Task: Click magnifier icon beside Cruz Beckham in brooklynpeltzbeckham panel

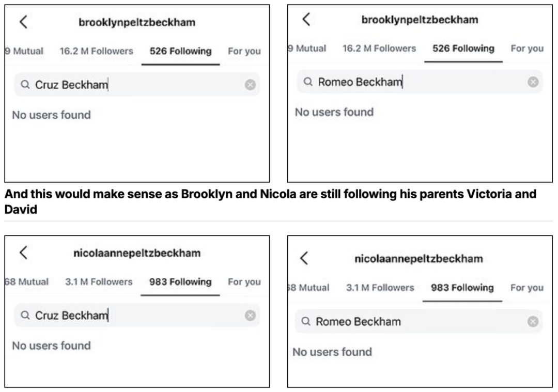Action: point(25,85)
